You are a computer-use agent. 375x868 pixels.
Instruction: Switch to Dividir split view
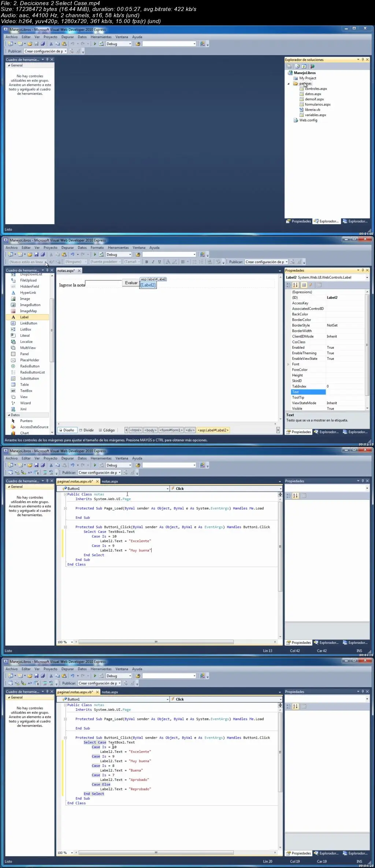(86, 430)
